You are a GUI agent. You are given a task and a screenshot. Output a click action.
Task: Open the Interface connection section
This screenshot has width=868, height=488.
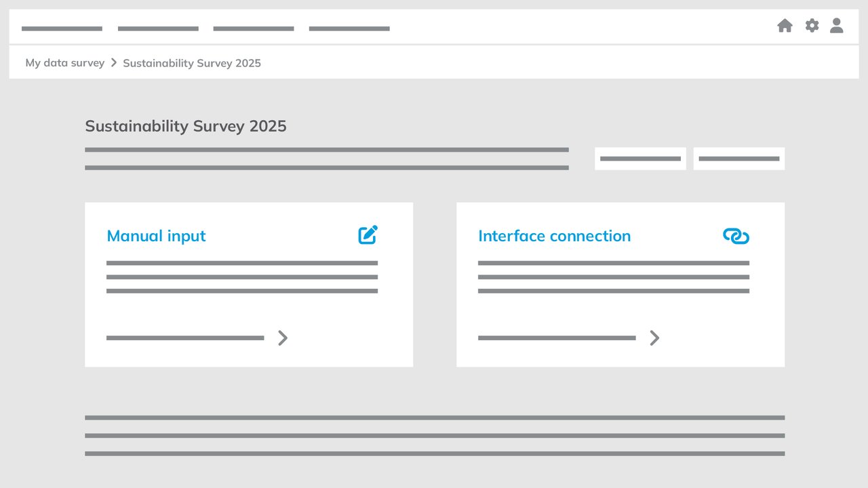tap(554, 236)
